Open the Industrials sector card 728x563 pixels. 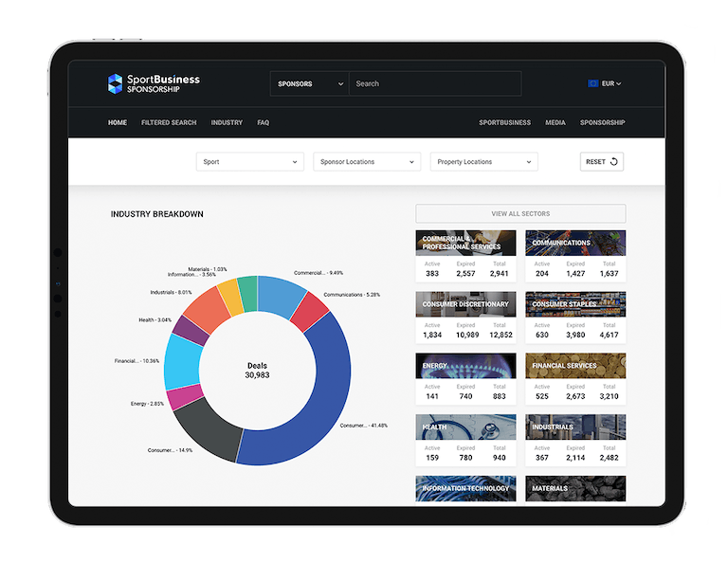[x=575, y=440]
